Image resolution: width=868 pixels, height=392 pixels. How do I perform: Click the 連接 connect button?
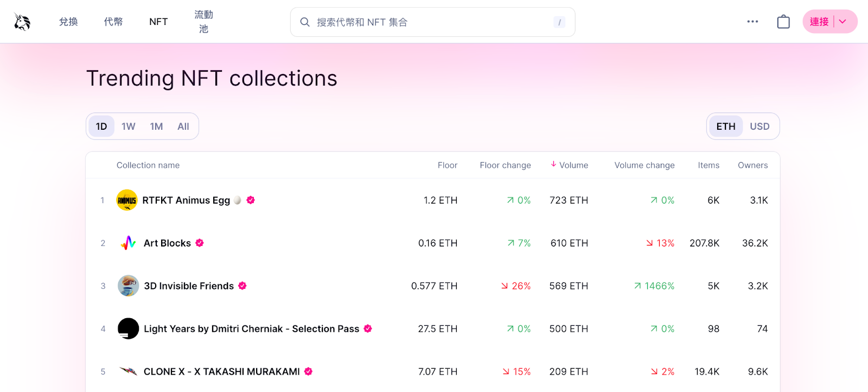pos(819,22)
